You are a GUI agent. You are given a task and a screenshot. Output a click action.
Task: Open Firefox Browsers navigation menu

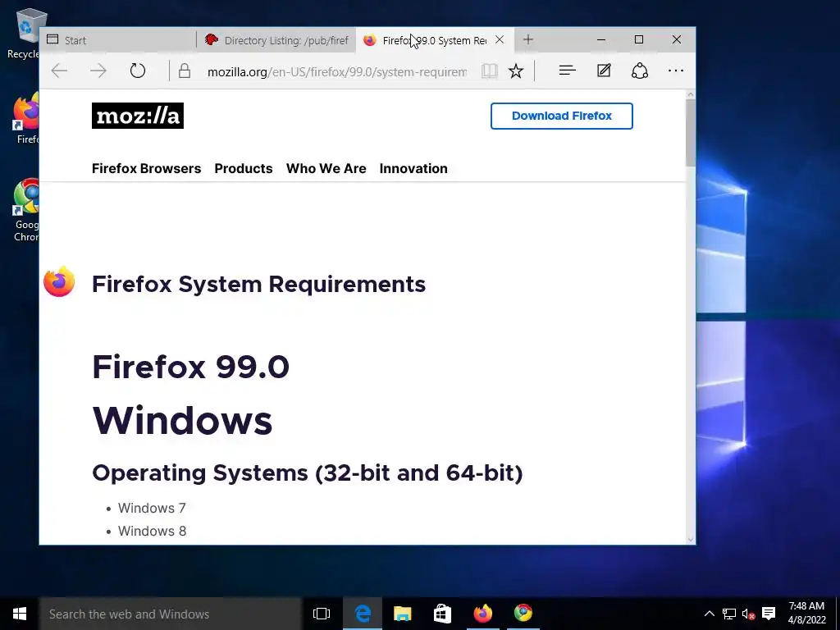coord(146,168)
